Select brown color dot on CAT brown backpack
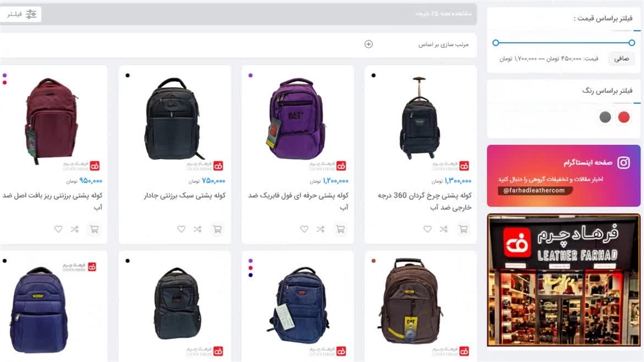 (x=373, y=261)
